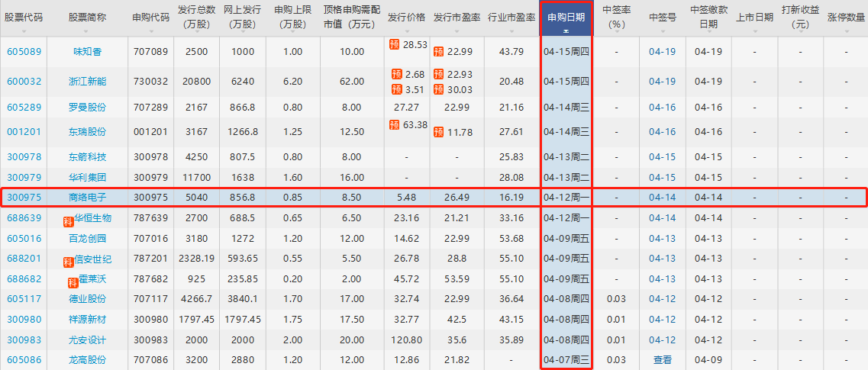Open the 味知香 stock name link

tap(88, 51)
